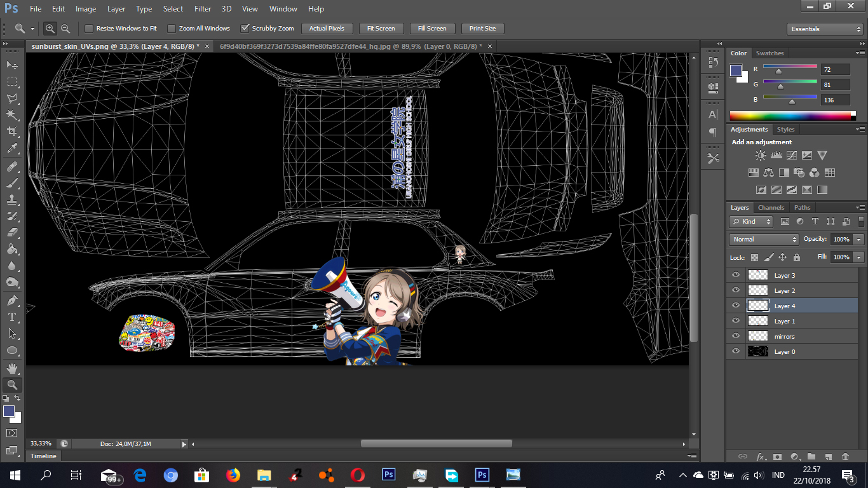Add a Curves adjustment
Screen dimensions: 868x488
791,155
